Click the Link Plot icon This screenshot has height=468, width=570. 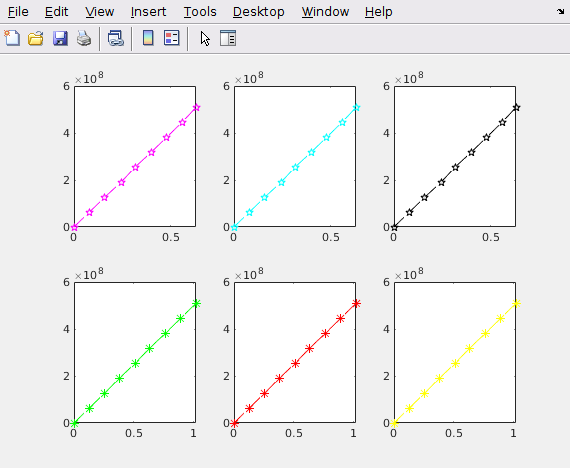[x=116, y=38]
